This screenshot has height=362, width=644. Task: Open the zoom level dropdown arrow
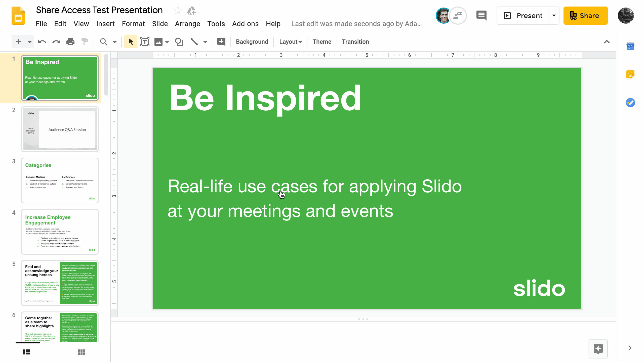(114, 42)
